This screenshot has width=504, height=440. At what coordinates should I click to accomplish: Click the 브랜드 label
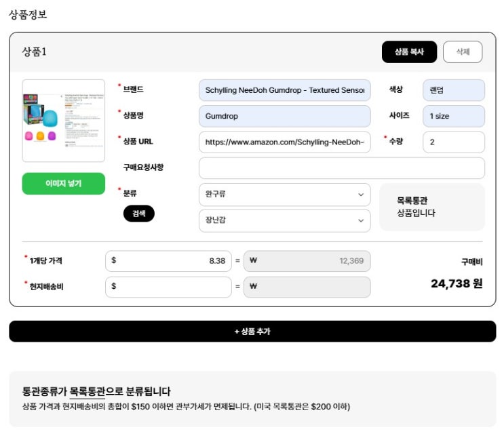click(134, 89)
